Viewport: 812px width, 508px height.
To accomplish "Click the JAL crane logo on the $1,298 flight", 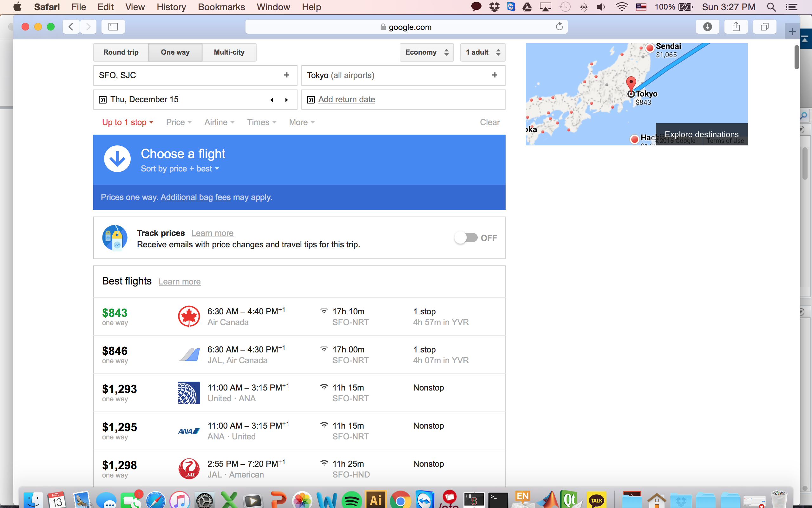I will coord(189,469).
